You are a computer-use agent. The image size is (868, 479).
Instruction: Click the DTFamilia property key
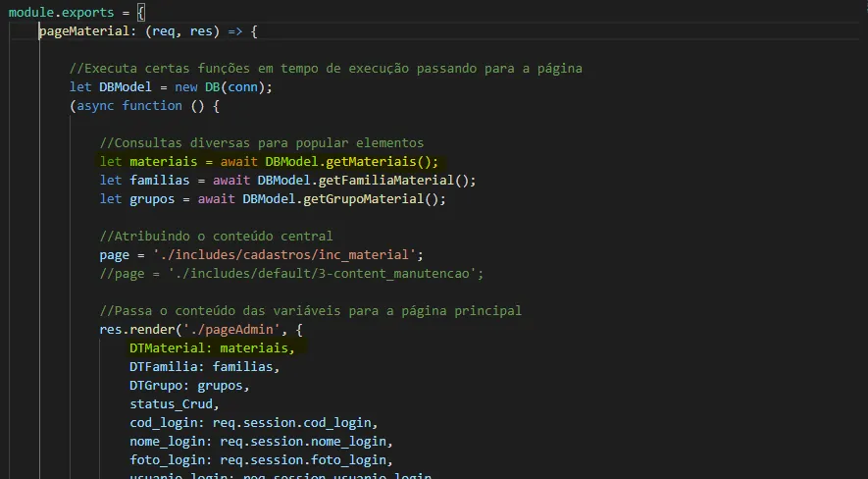point(163,367)
